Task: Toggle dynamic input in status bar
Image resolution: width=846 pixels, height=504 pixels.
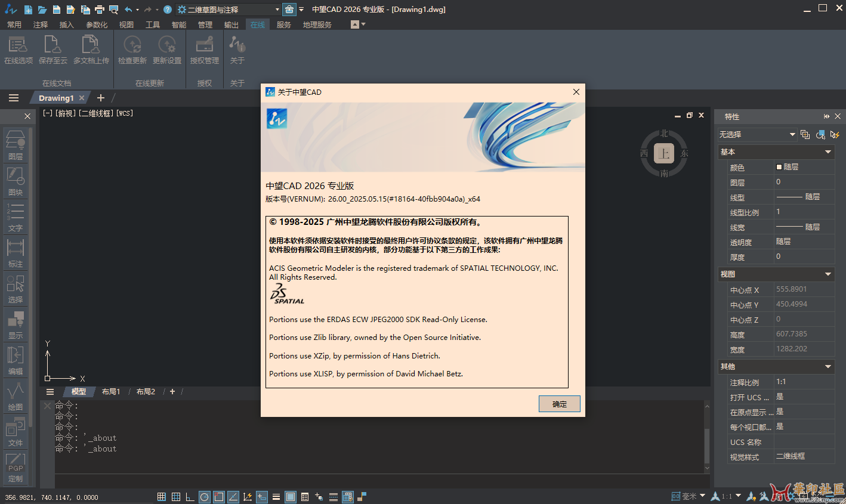Action: click(262, 497)
